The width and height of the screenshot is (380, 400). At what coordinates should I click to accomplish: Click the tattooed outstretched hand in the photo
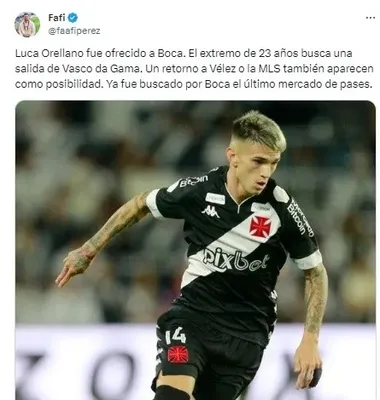73,266
